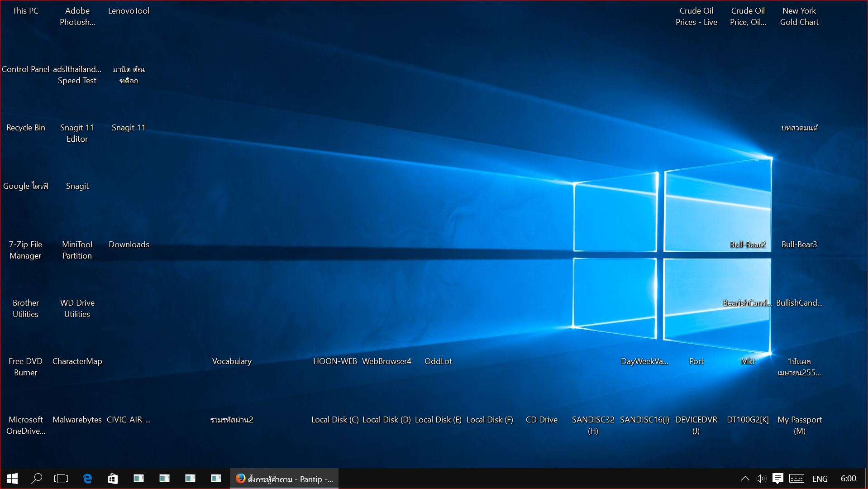The image size is (868, 489).
Task: Select the Crude Oil Price, Oil... shortcut
Action: click(x=748, y=16)
